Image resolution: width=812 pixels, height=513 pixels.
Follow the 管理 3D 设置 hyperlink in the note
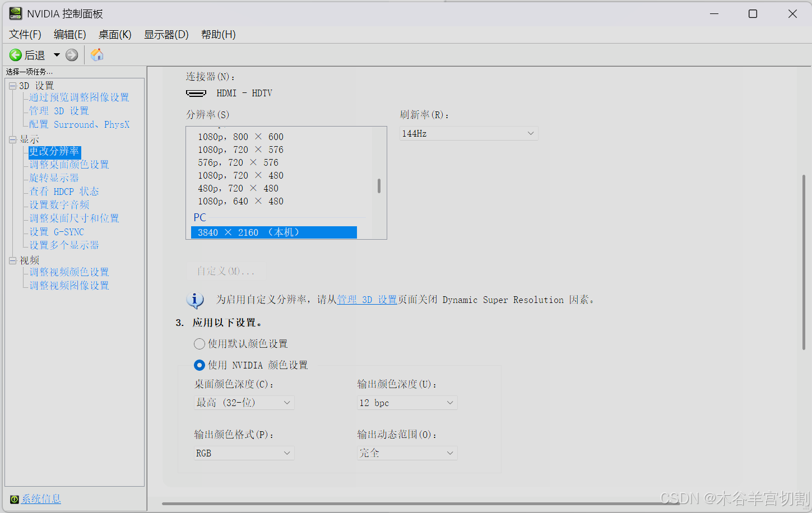(367, 300)
